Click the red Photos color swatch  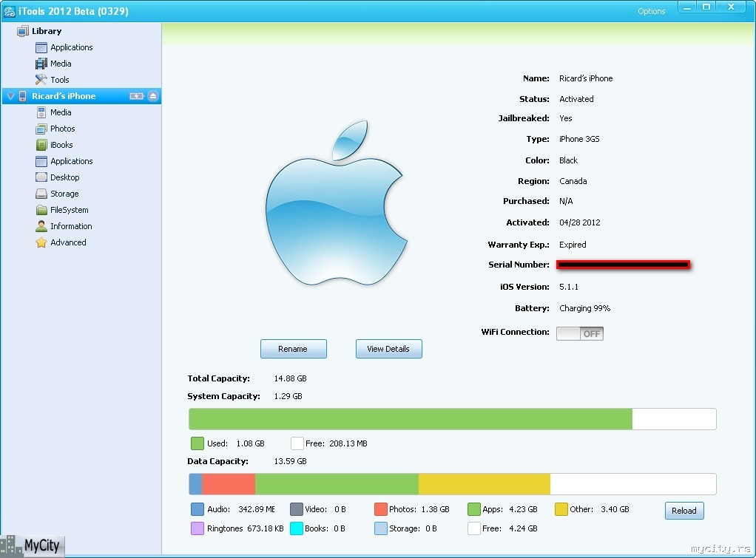point(381,509)
